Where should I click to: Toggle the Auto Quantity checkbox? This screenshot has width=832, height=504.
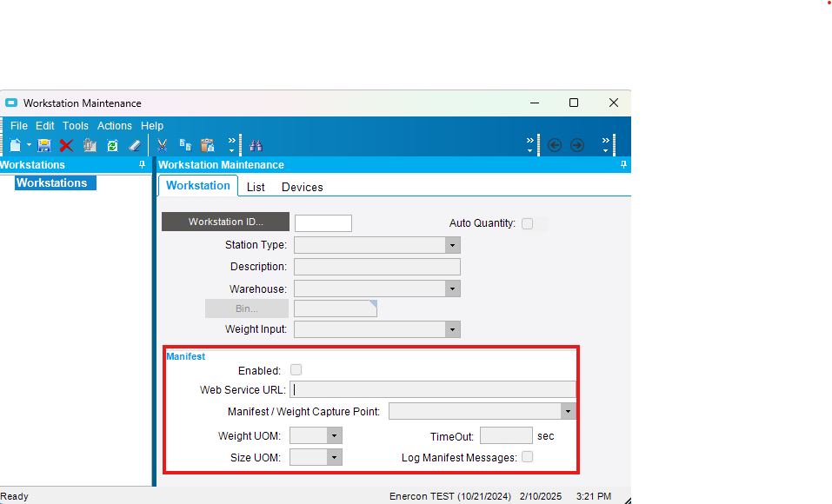[x=527, y=223]
